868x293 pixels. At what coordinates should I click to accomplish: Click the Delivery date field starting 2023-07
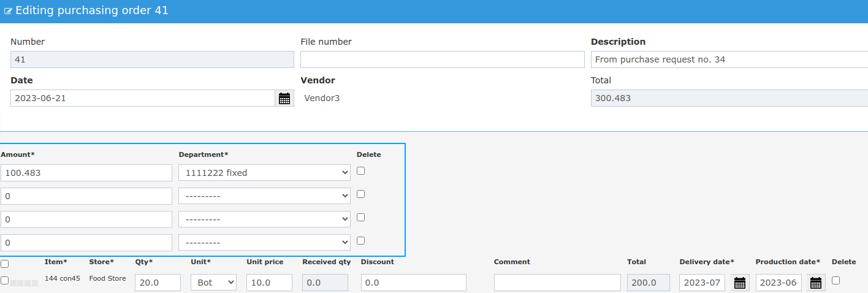click(702, 283)
